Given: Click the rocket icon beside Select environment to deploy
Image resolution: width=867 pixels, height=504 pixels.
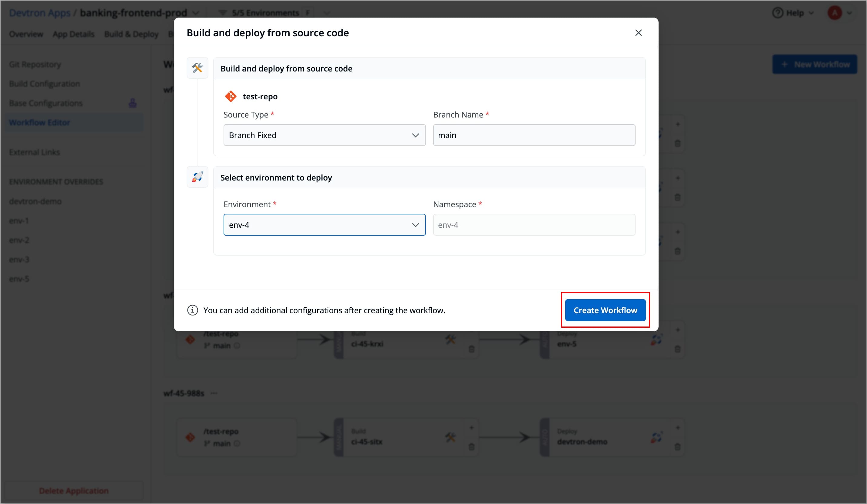Looking at the screenshot, I should [x=197, y=177].
